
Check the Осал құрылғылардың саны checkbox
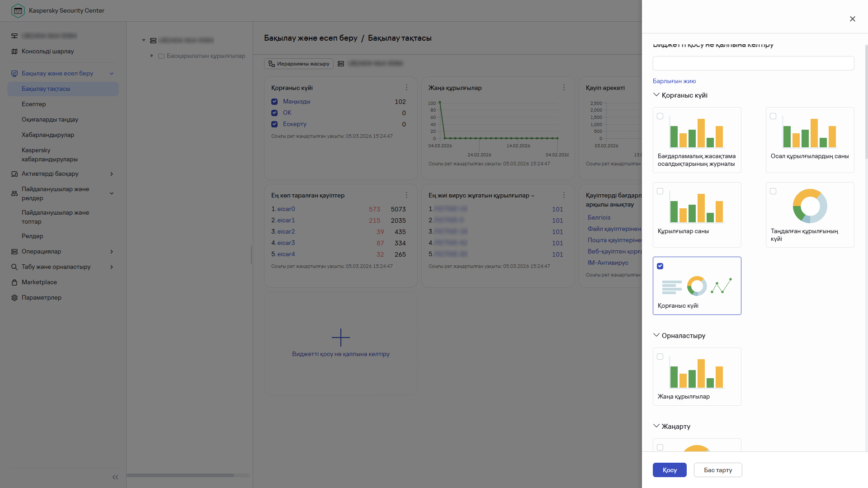(773, 116)
